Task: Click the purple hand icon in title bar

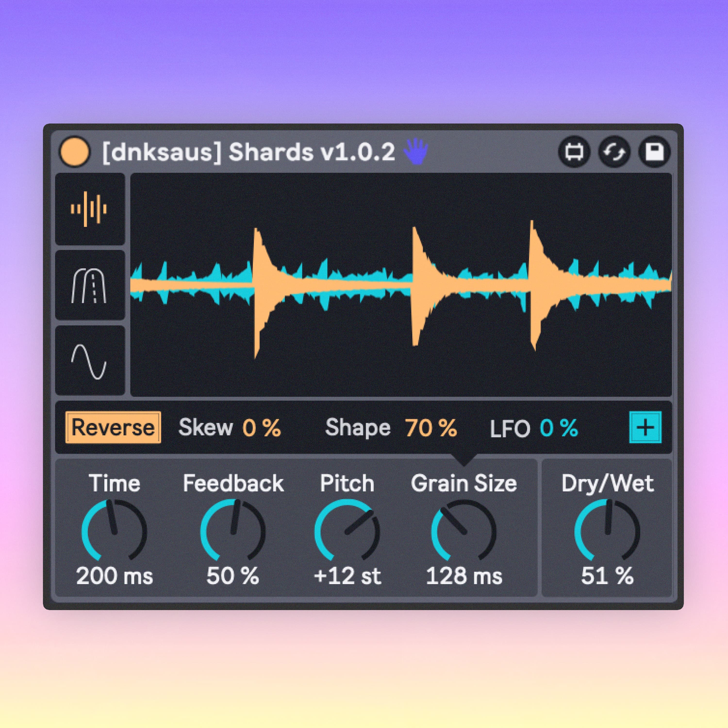Action: click(x=416, y=151)
